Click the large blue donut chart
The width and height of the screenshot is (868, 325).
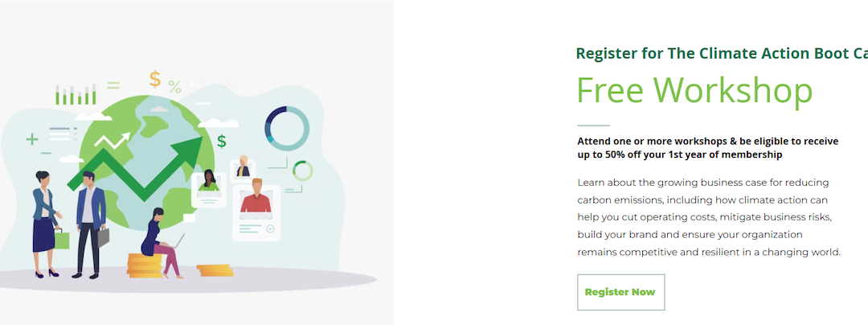pyautogui.click(x=287, y=128)
